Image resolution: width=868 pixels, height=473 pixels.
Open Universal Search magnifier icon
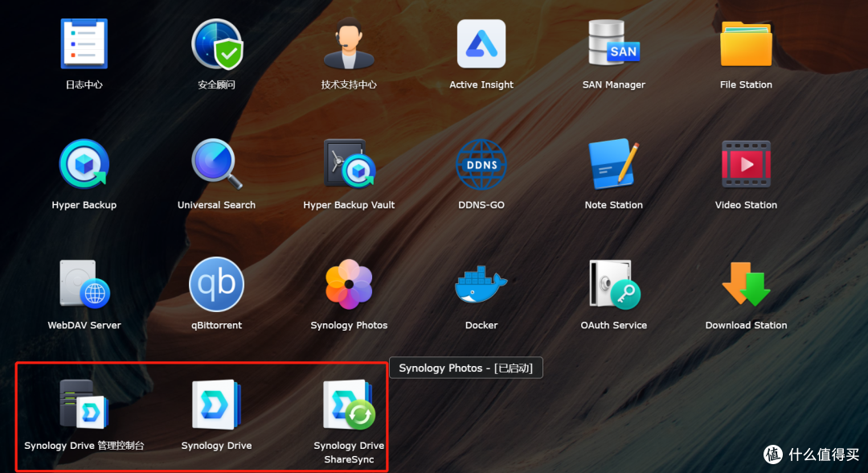pyautogui.click(x=216, y=164)
